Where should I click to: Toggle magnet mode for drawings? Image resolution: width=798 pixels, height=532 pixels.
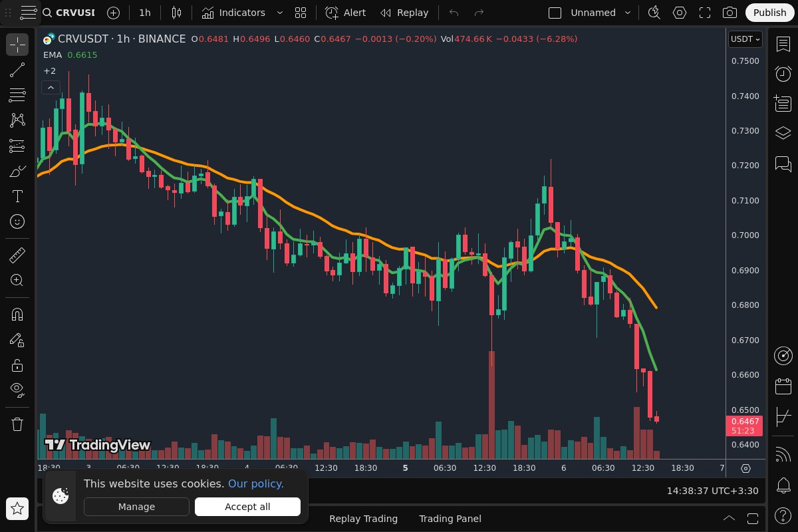coord(17,315)
